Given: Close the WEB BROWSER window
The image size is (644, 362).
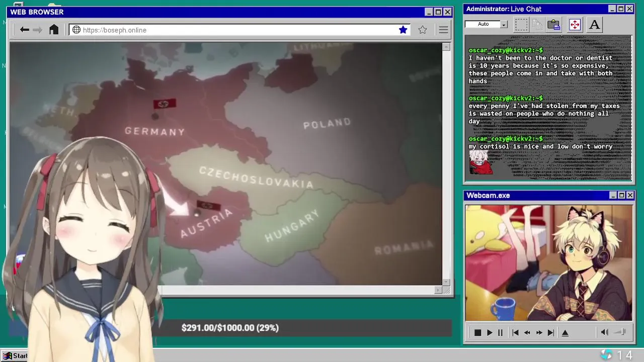Looking at the screenshot, I should pyautogui.click(x=447, y=12).
